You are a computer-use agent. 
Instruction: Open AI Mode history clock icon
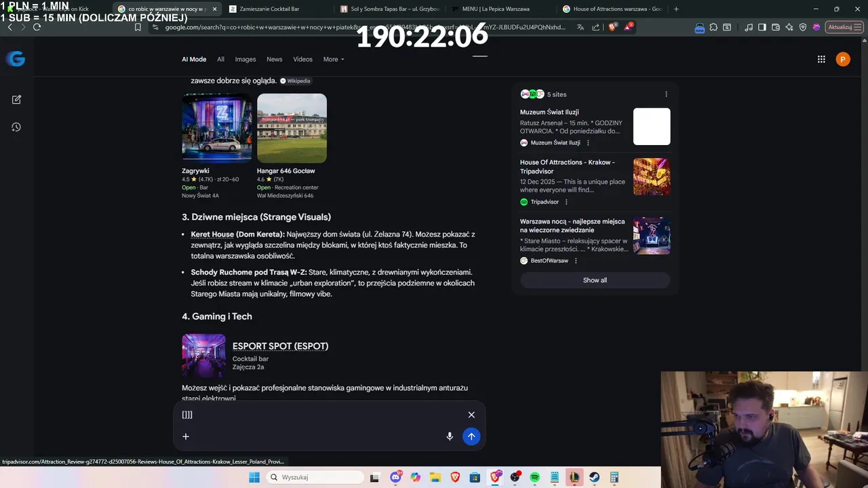point(16,127)
